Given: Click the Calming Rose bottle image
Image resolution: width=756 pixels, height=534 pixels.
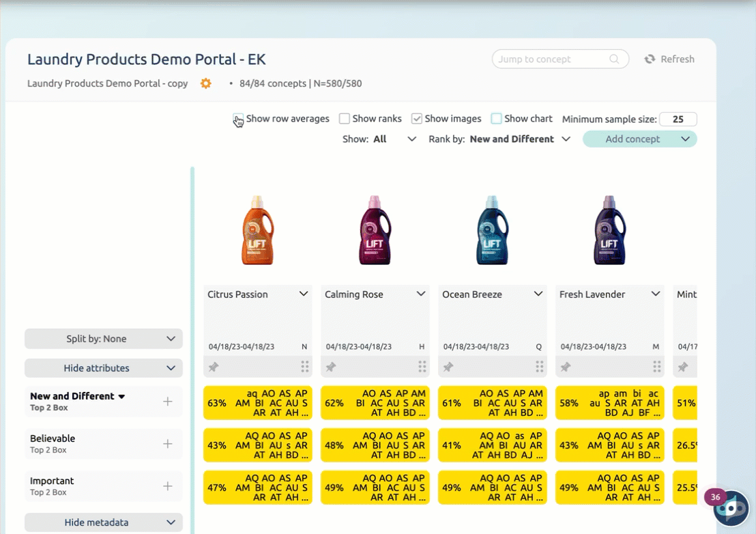Looking at the screenshot, I should click(375, 231).
